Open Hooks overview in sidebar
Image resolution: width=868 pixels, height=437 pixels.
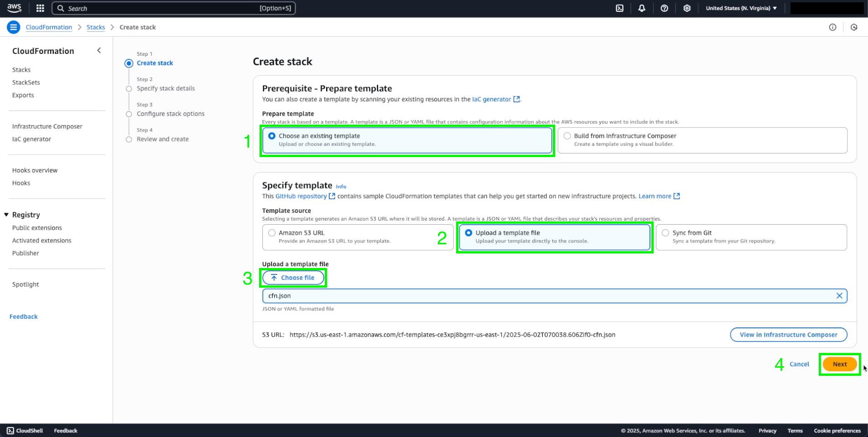(35, 170)
